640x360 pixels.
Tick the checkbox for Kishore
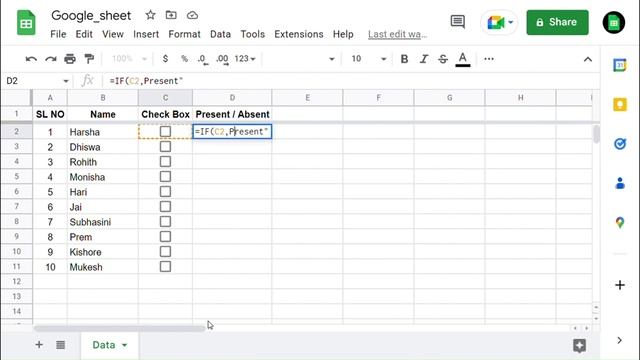tap(165, 251)
